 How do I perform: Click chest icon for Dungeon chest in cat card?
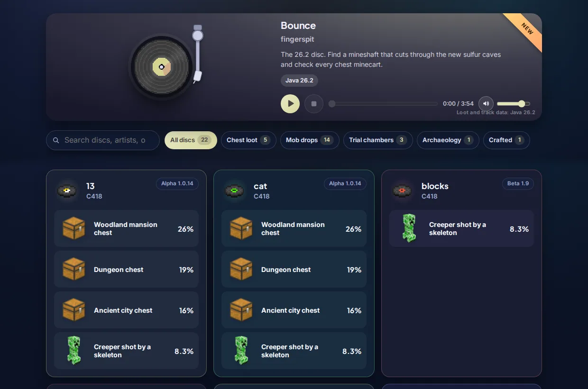241,269
